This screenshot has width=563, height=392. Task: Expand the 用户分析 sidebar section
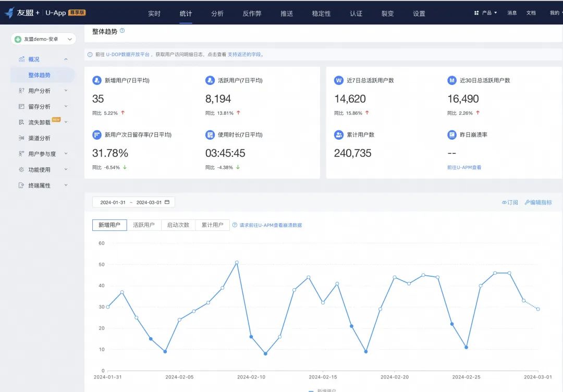(x=66, y=91)
